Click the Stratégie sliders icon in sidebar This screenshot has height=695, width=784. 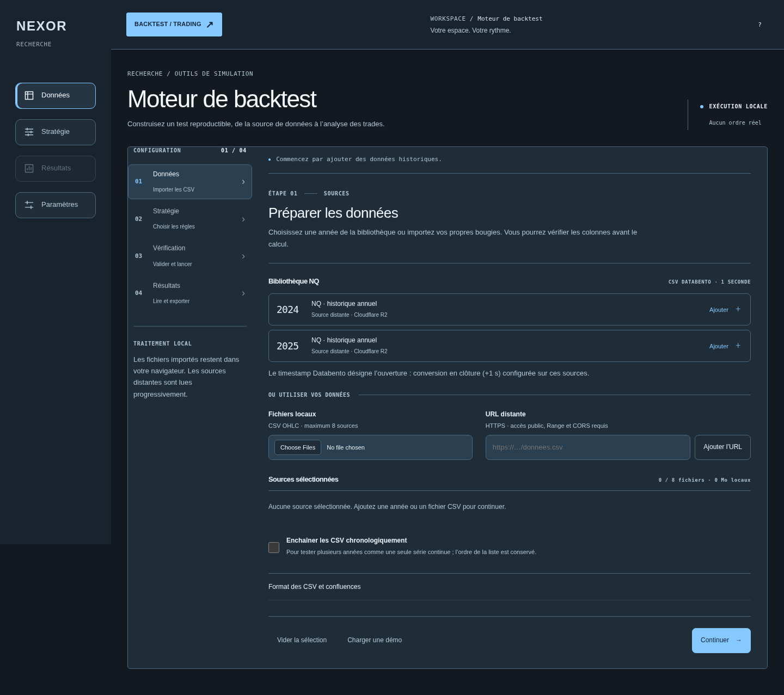click(29, 132)
